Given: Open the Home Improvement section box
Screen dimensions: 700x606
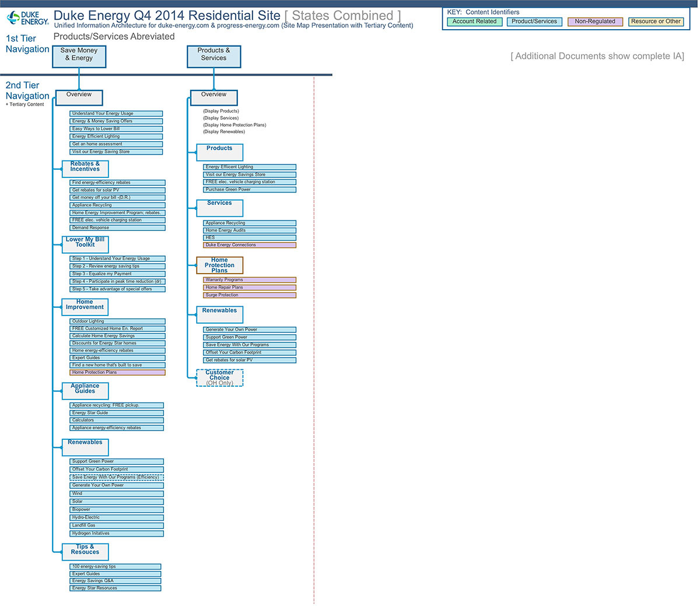Looking at the screenshot, I should click(x=85, y=307).
